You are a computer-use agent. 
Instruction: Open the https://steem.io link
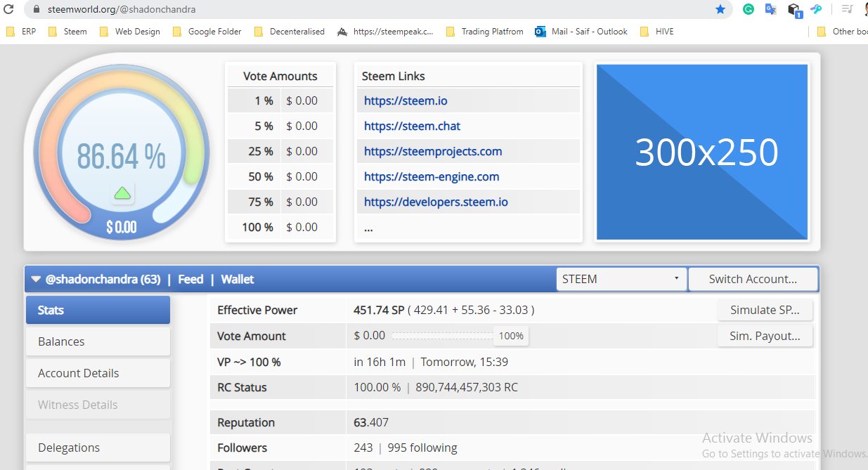click(x=406, y=100)
